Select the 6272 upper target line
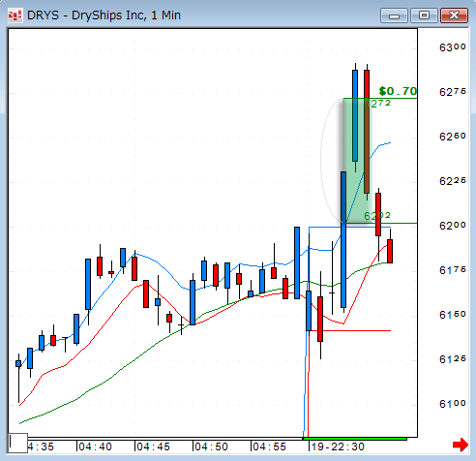The width and height of the screenshot is (476, 461). point(380,98)
